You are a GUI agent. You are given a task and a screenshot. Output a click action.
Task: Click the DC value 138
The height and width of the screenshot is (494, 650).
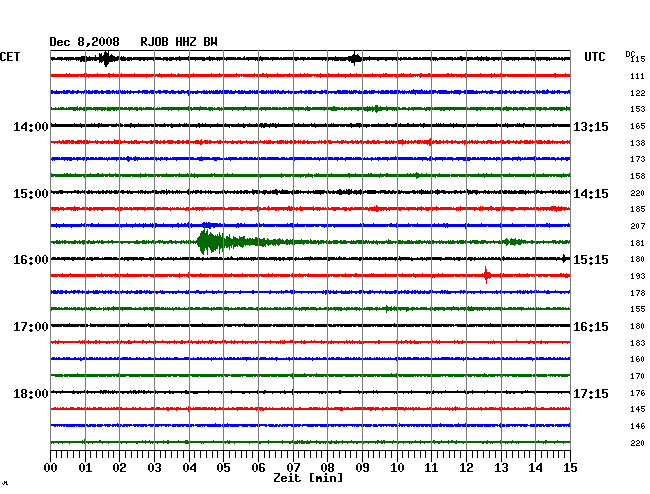tap(638, 143)
